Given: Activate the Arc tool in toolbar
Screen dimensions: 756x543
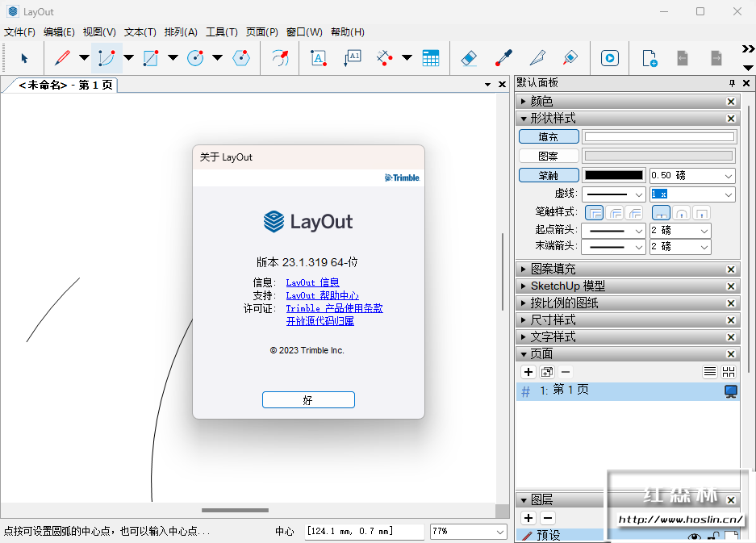Looking at the screenshot, I should [106, 58].
